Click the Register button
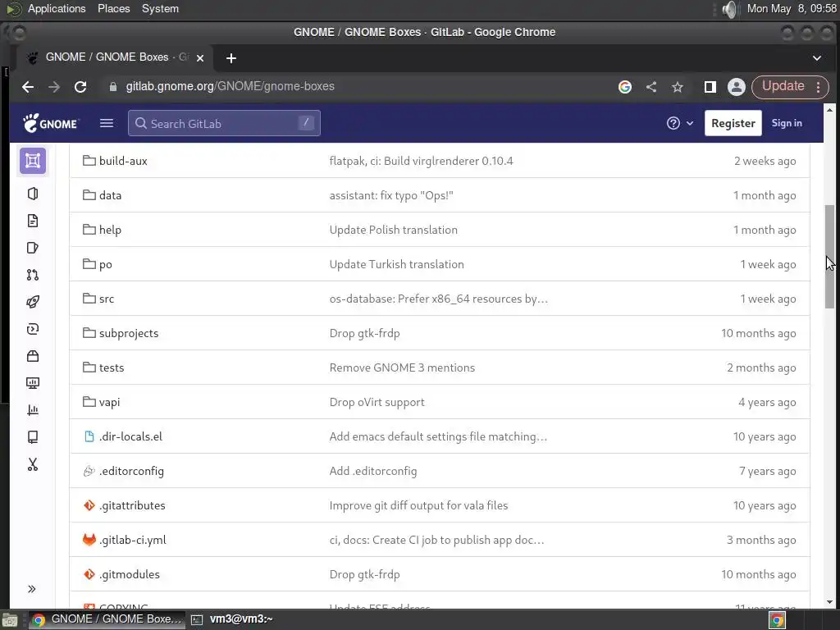840x630 pixels. click(x=733, y=123)
